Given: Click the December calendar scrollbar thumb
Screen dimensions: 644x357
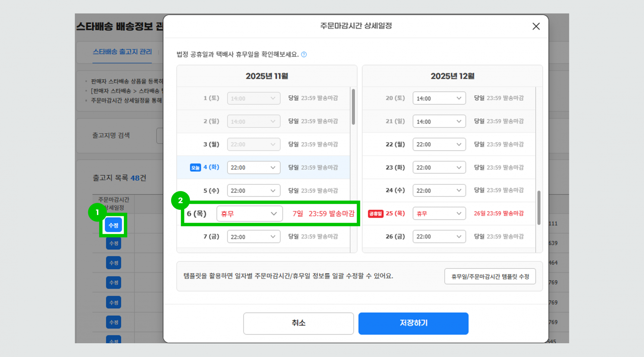Looking at the screenshot, I should [x=539, y=208].
